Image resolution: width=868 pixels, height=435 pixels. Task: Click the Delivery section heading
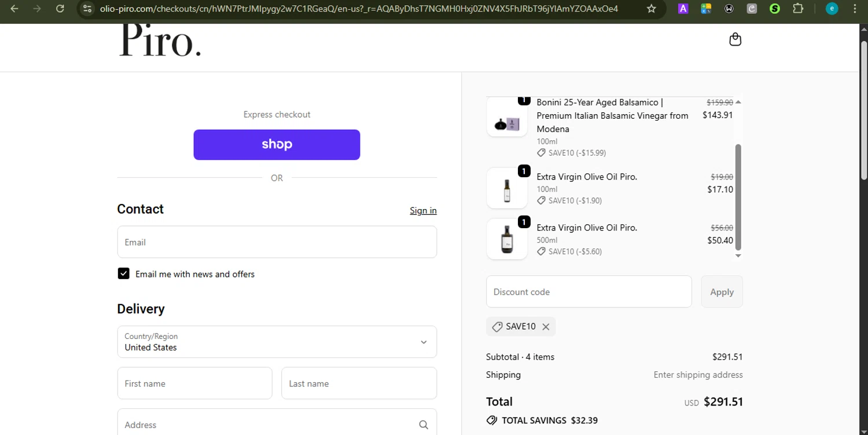click(x=141, y=309)
